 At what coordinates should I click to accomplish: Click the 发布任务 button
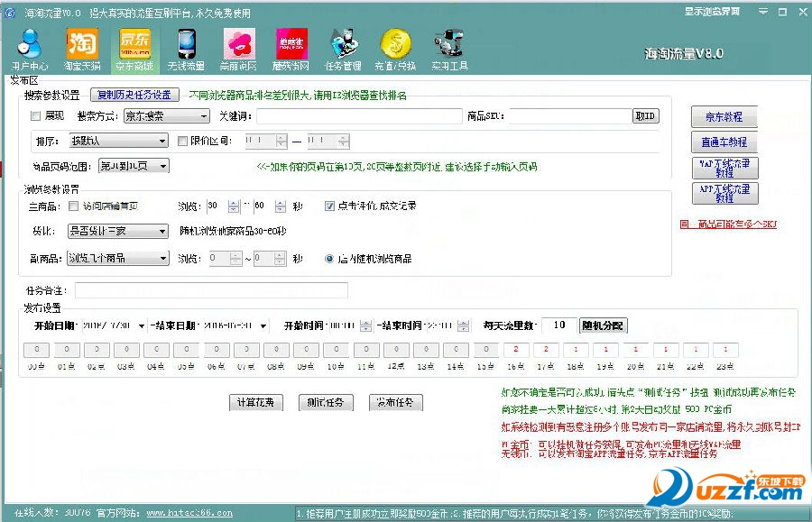point(396,402)
